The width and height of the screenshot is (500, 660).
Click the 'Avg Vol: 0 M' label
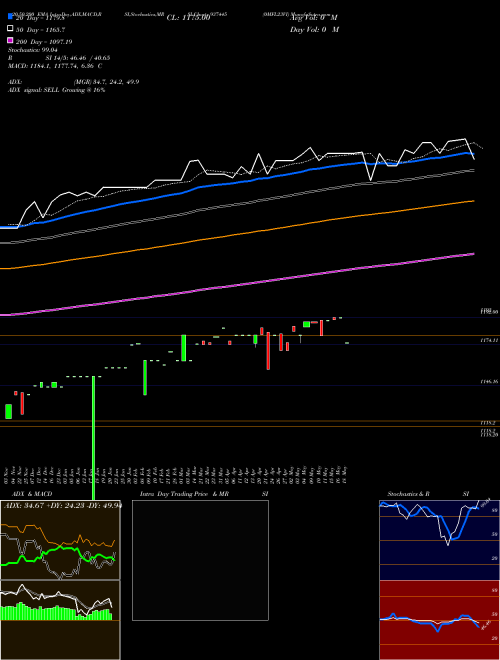coord(314,18)
